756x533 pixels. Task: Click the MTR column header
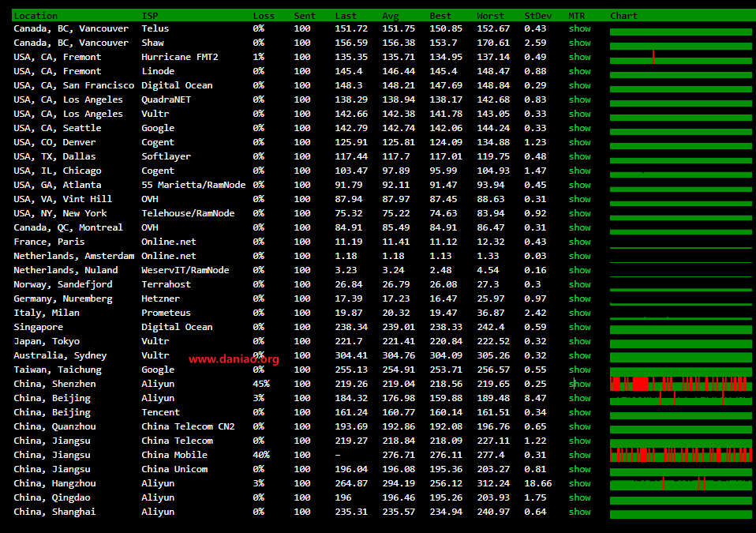(x=576, y=16)
